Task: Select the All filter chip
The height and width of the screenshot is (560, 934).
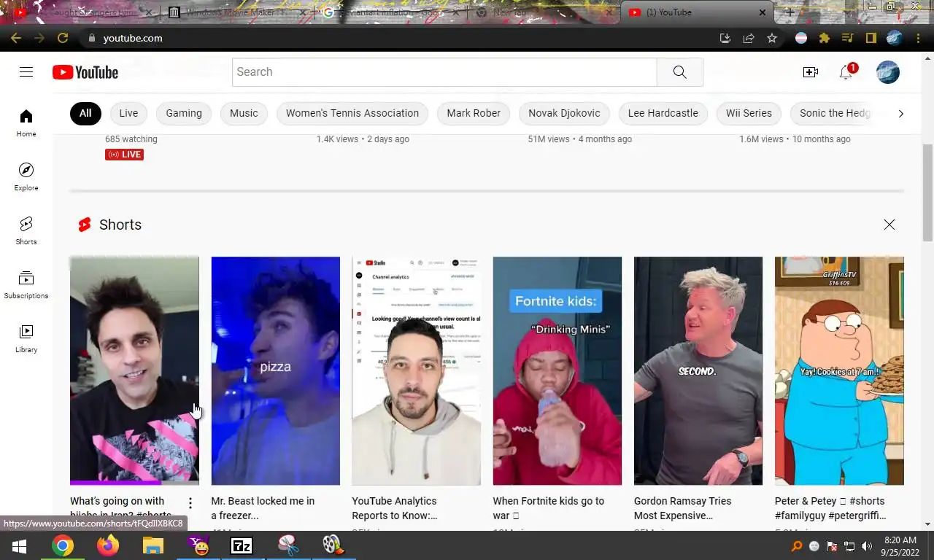Action: (85, 113)
